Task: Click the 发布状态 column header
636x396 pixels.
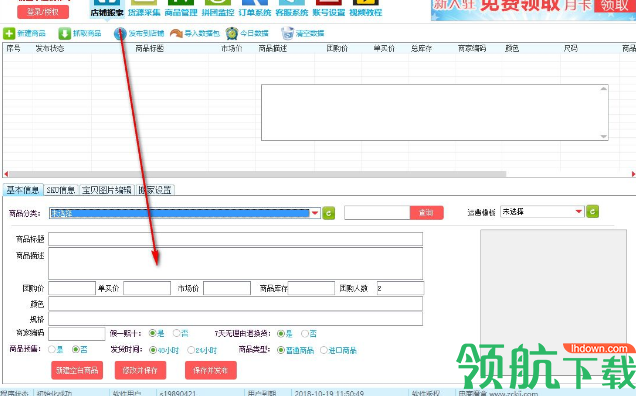Action: (x=49, y=49)
